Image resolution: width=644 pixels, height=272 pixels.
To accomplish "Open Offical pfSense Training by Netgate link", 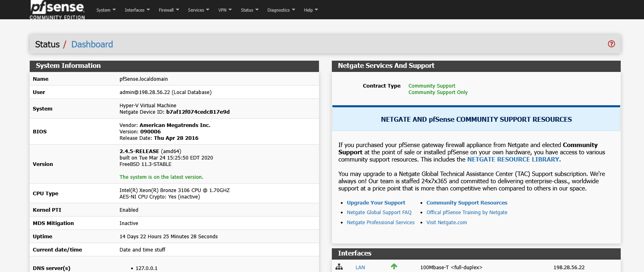I will click(x=467, y=213).
